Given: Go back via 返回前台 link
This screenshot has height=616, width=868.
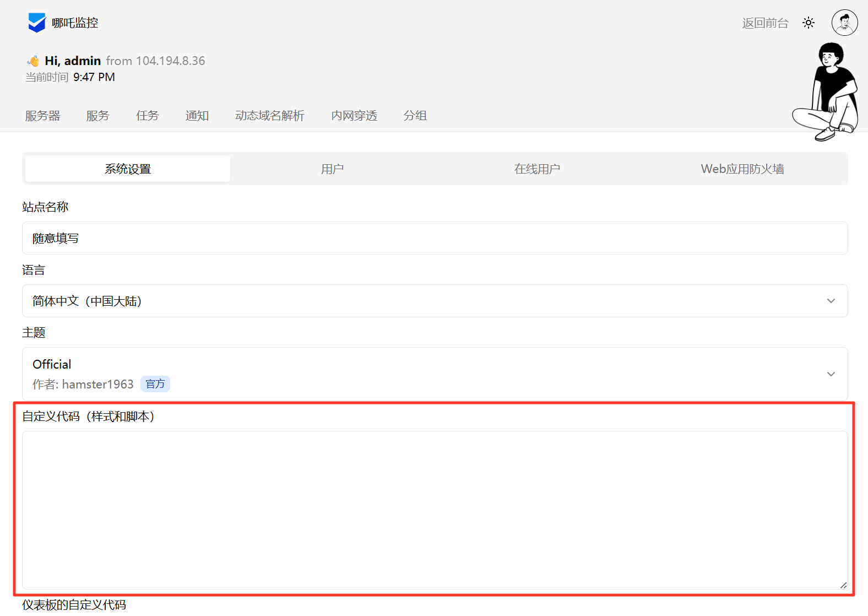Looking at the screenshot, I should tap(765, 23).
